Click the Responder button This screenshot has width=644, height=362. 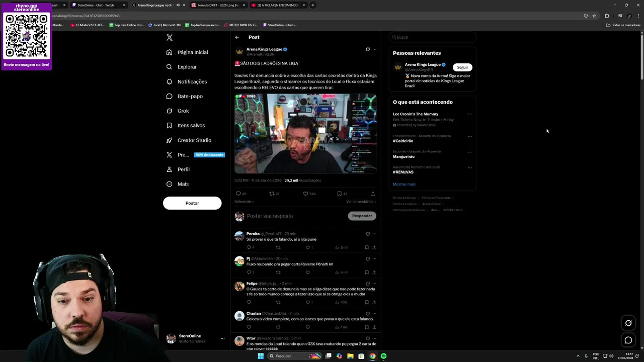(362, 216)
